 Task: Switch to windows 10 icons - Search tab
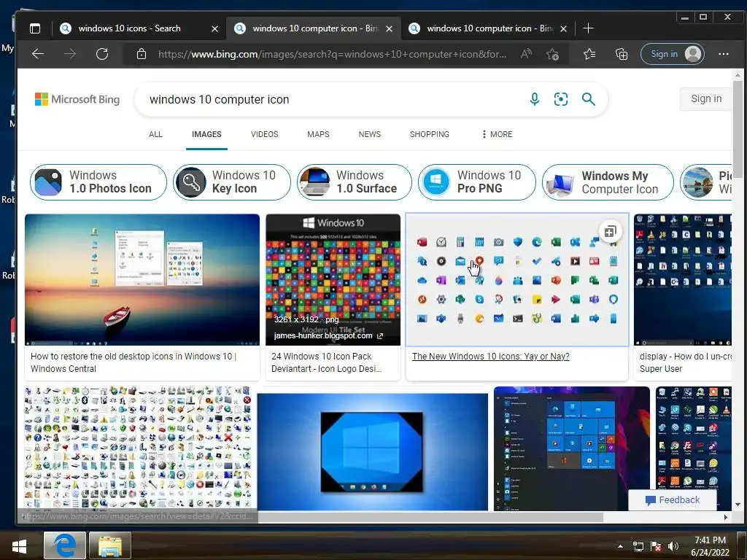(x=128, y=28)
